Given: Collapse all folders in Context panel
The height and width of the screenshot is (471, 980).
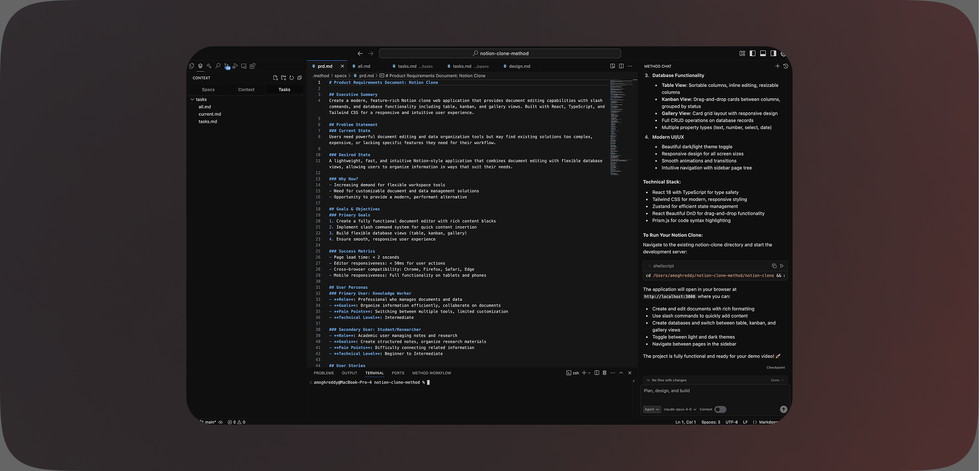Looking at the screenshot, I should (300, 78).
